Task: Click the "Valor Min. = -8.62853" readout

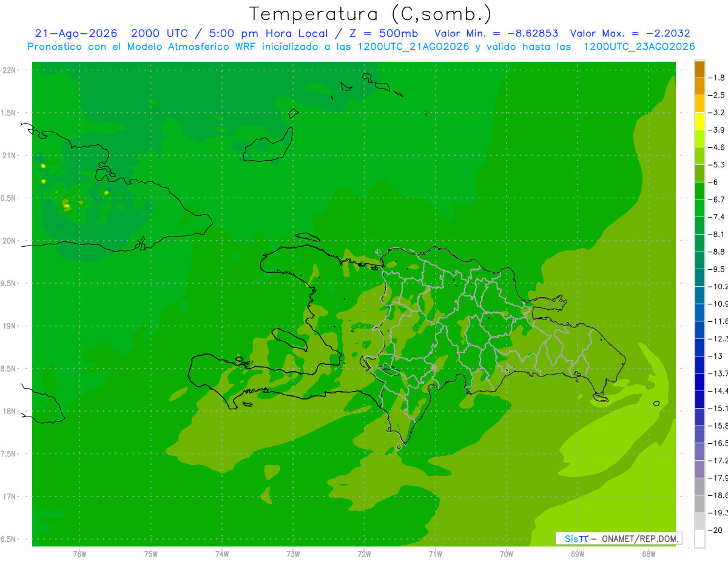Action: tap(496, 33)
